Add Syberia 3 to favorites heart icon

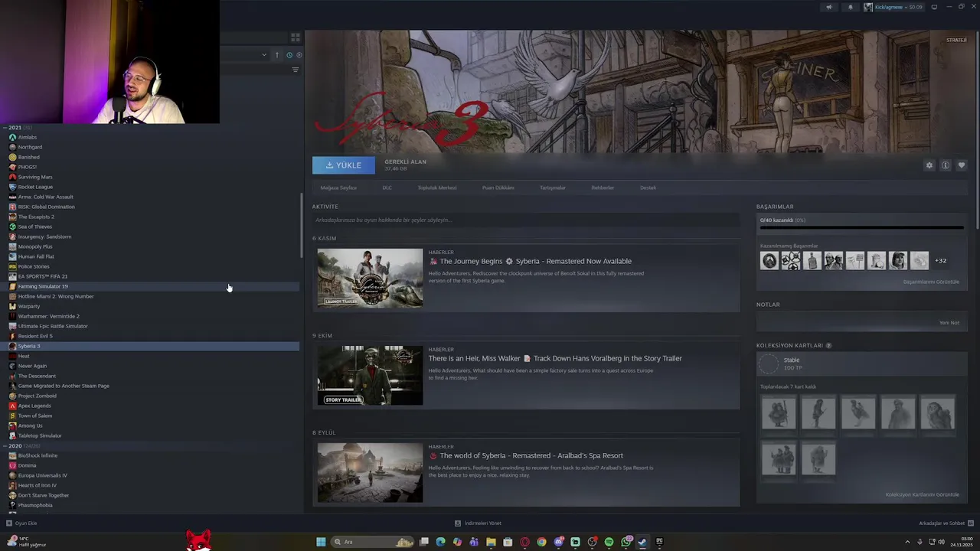962,165
